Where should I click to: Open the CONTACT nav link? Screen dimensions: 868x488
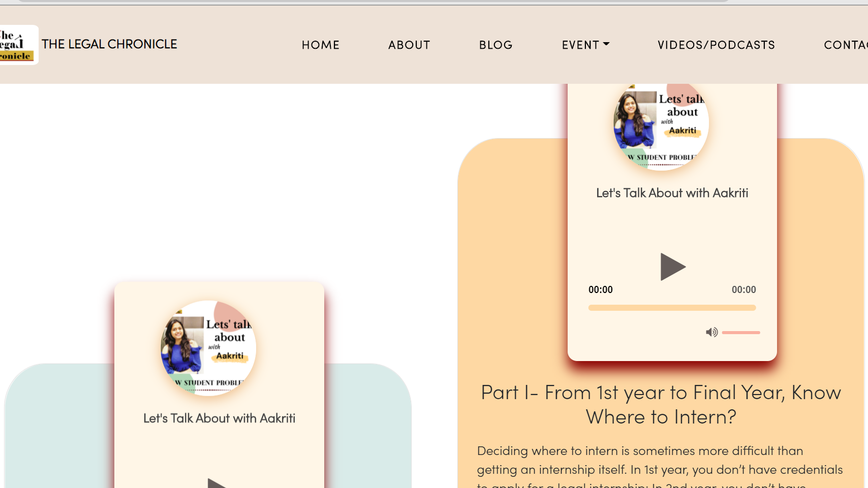point(845,45)
